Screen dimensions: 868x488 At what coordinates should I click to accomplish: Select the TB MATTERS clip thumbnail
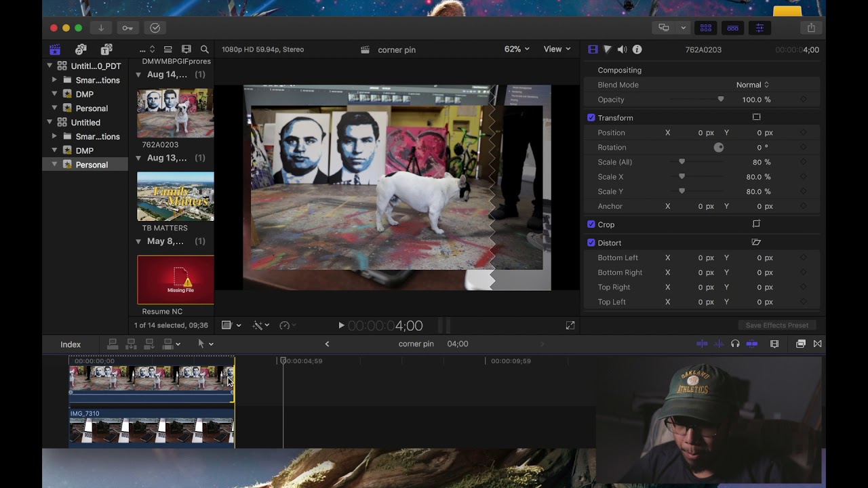[x=176, y=197]
